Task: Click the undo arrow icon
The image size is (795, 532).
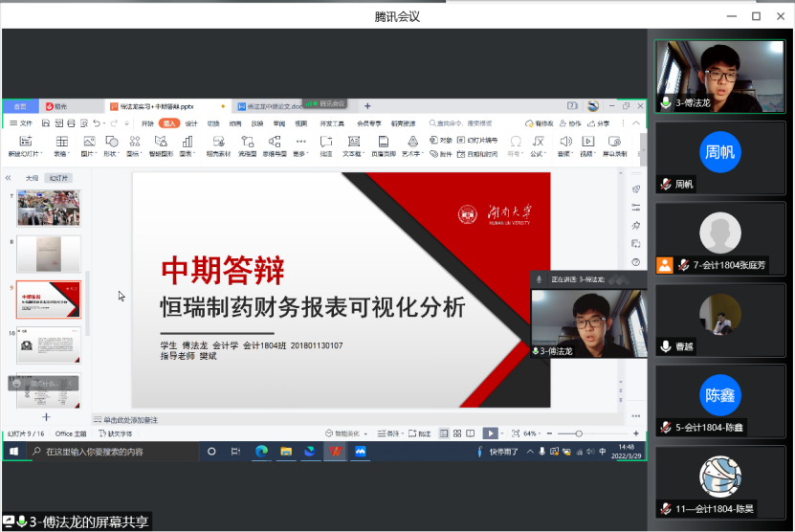Action: coord(97,123)
